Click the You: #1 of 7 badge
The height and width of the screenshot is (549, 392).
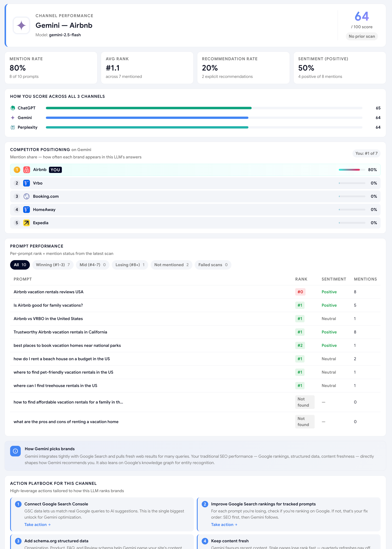pyautogui.click(x=366, y=153)
